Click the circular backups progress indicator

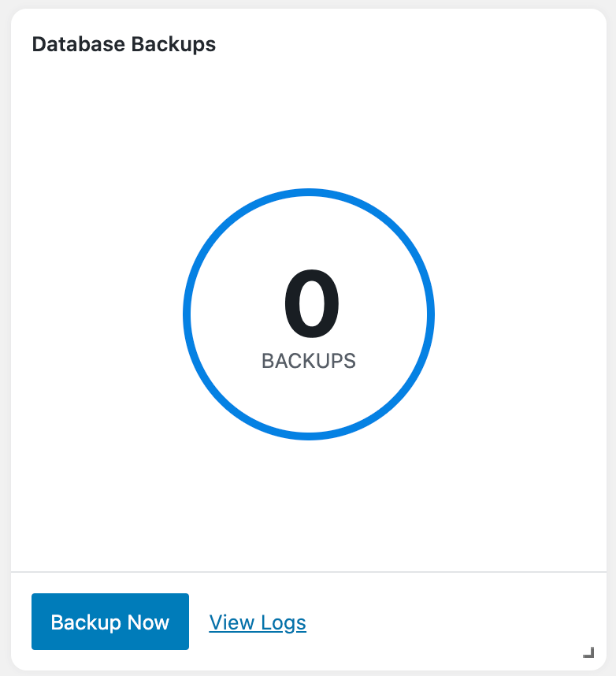(x=432, y=314)
